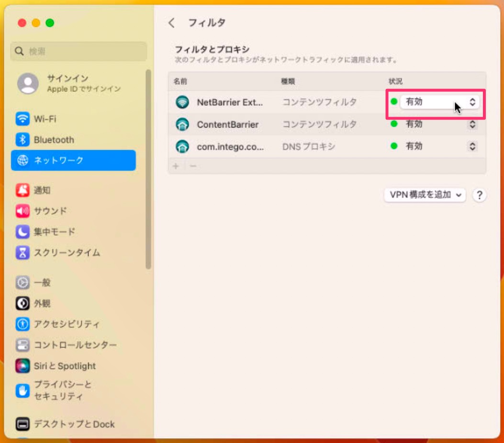The width and height of the screenshot is (504, 443).
Task: Open ContentBarrier status stepper popup
Action: 472,124
